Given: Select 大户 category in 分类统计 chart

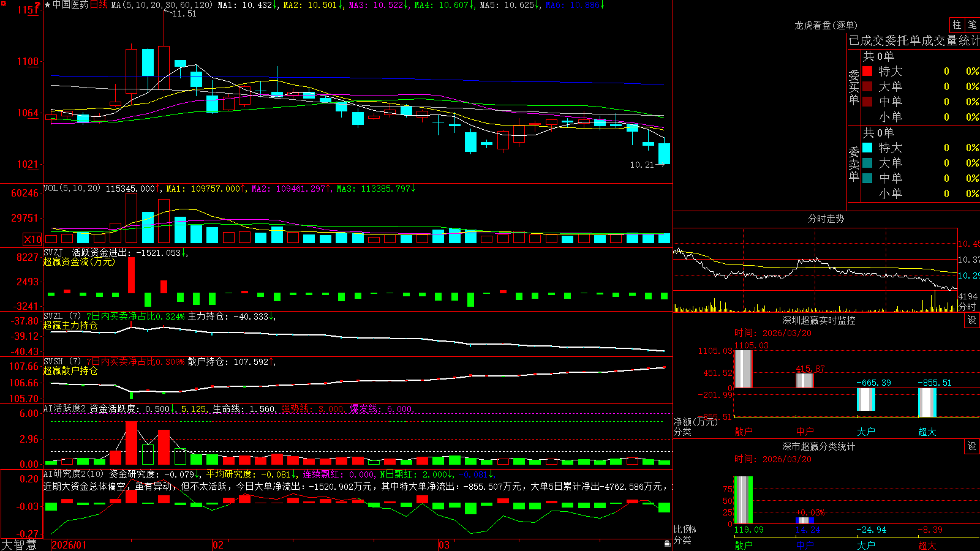Looking at the screenshot, I should pyautogui.click(x=866, y=545).
